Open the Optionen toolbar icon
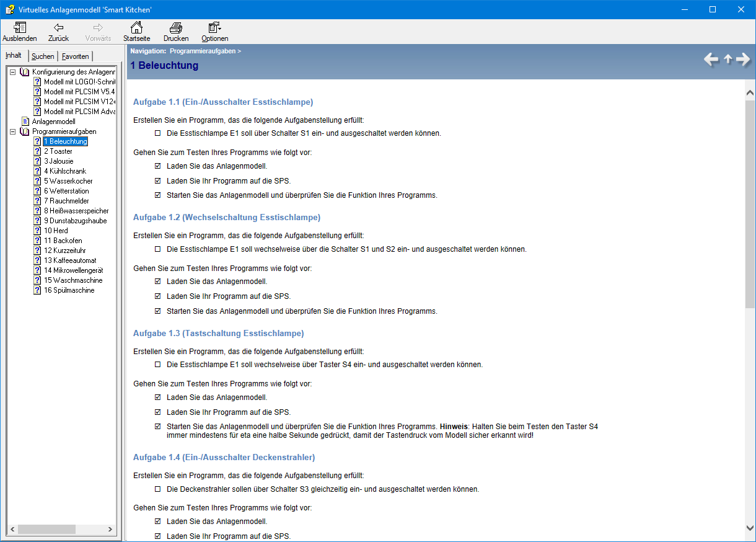This screenshot has height=542, width=756. coord(214,28)
